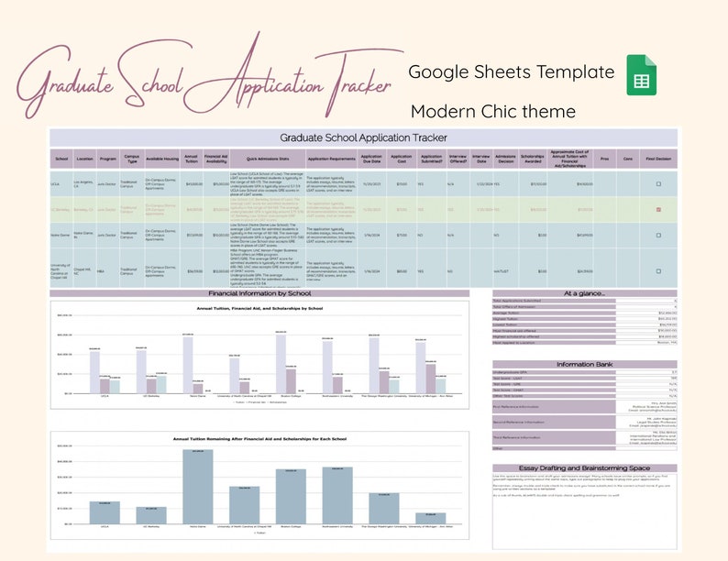Click the Pros column header
This screenshot has height=561, width=728.
[604, 159]
